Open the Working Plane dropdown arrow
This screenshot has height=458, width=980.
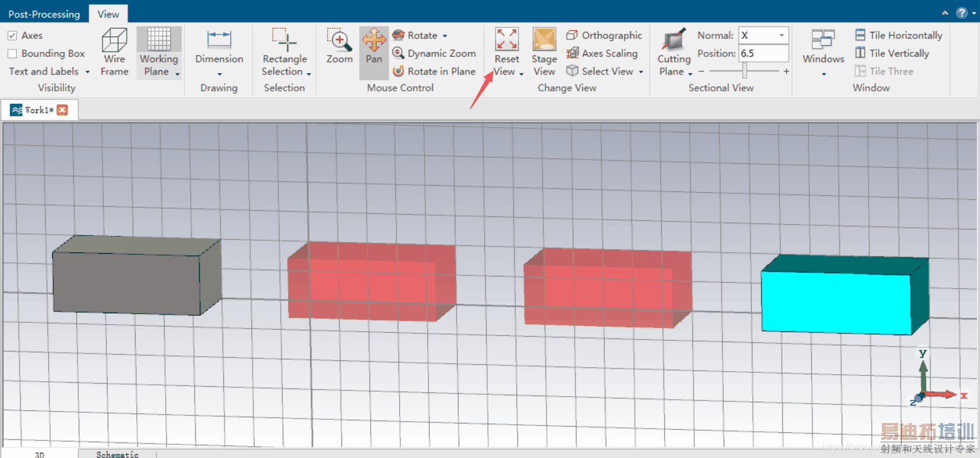click(178, 74)
